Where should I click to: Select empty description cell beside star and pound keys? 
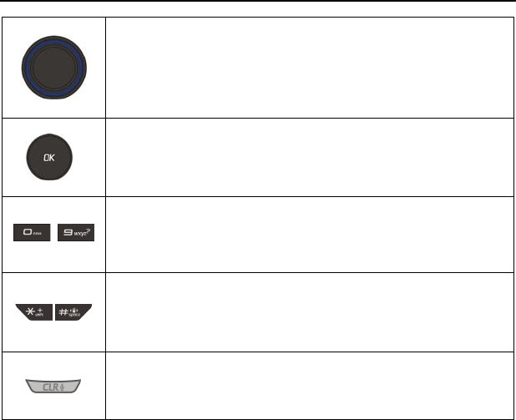click(x=310, y=311)
